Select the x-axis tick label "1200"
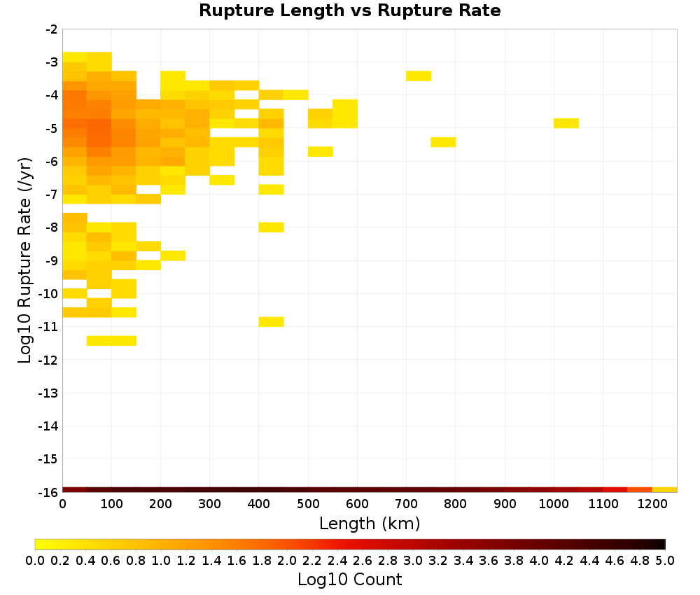Viewport: 700px width, 595px height. click(x=652, y=504)
